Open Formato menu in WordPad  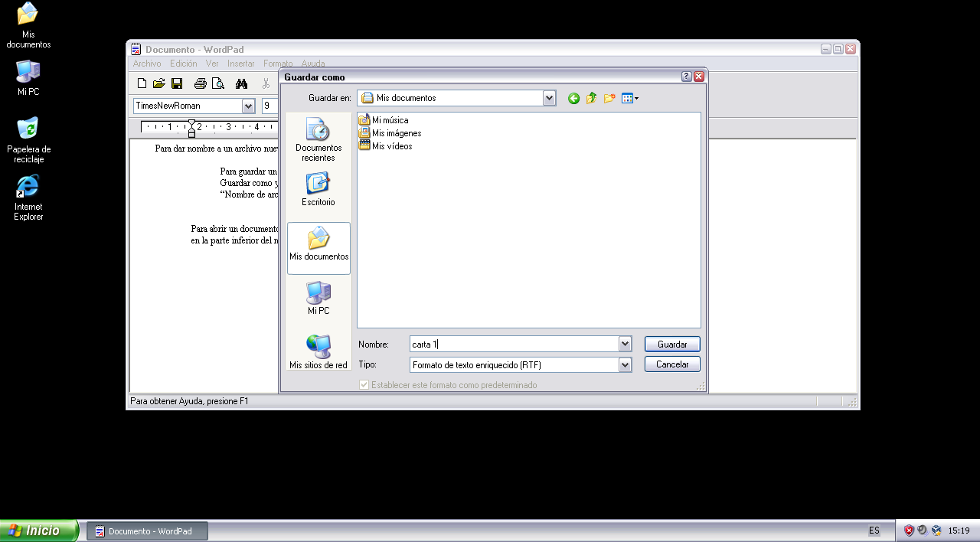coord(278,64)
